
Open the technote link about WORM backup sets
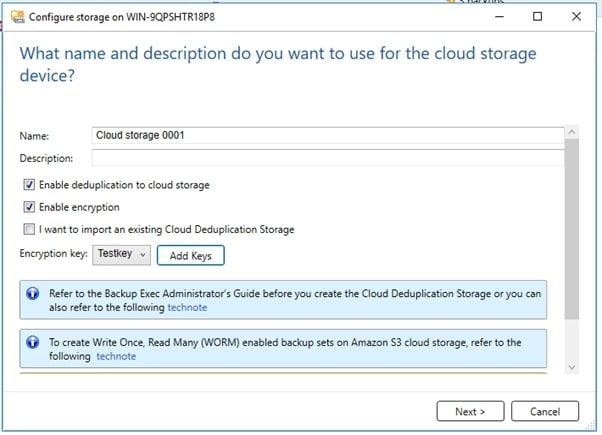[x=116, y=356]
